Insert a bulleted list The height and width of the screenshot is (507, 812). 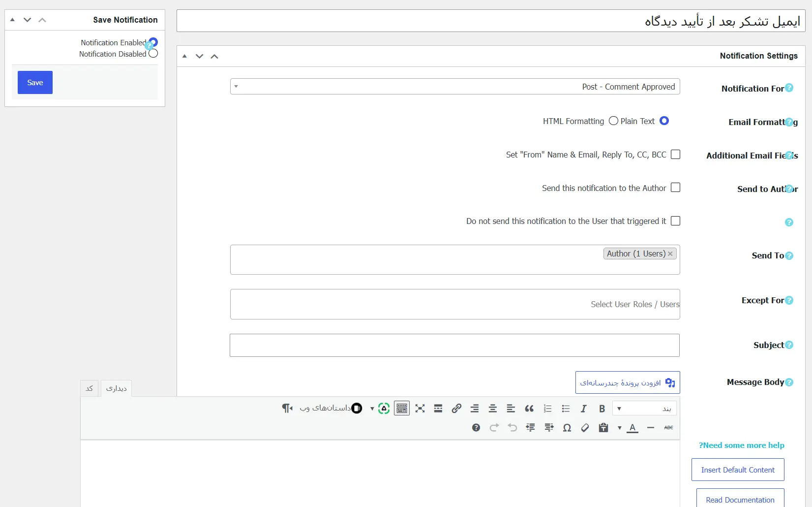click(566, 409)
